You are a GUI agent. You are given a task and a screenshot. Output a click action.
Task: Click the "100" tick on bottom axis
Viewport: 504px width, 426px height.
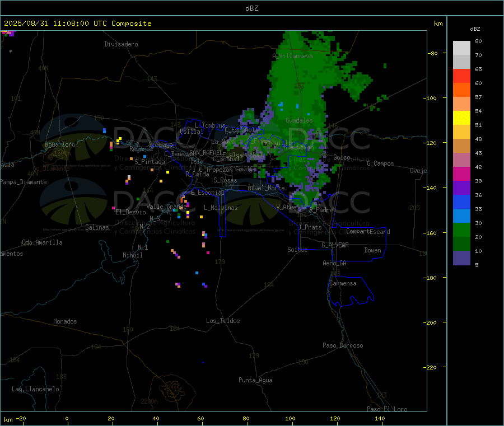(290, 419)
